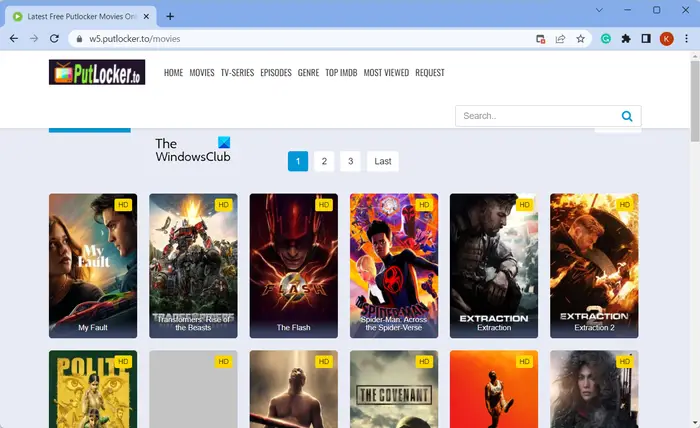The height and width of the screenshot is (428, 700).
Task: Open the Grammarly extension icon
Action: pos(606,39)
